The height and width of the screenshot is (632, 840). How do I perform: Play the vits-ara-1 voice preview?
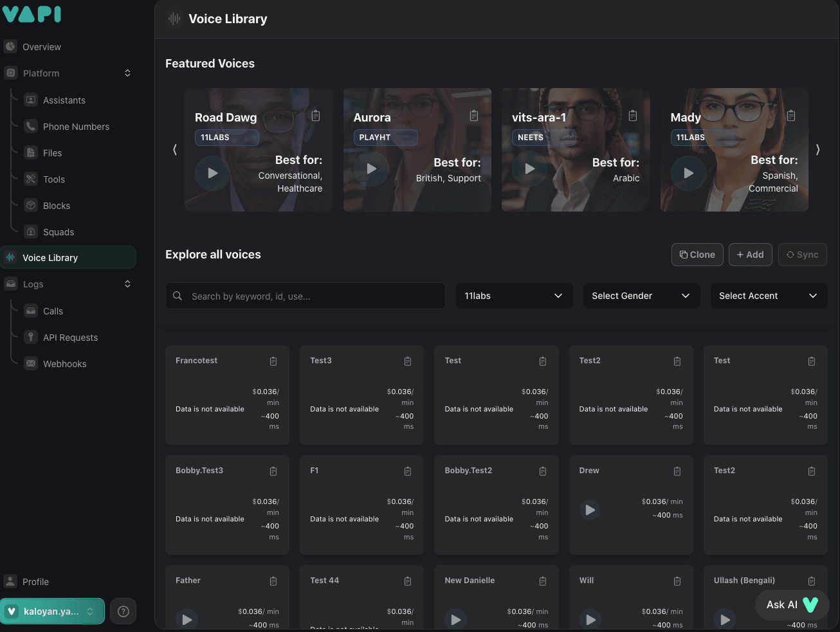pos(529,169)
